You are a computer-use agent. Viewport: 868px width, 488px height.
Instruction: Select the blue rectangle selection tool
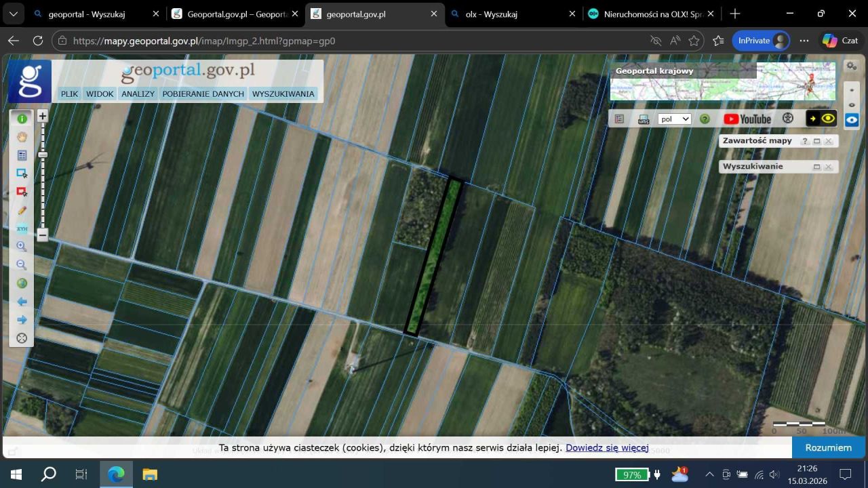22,174
